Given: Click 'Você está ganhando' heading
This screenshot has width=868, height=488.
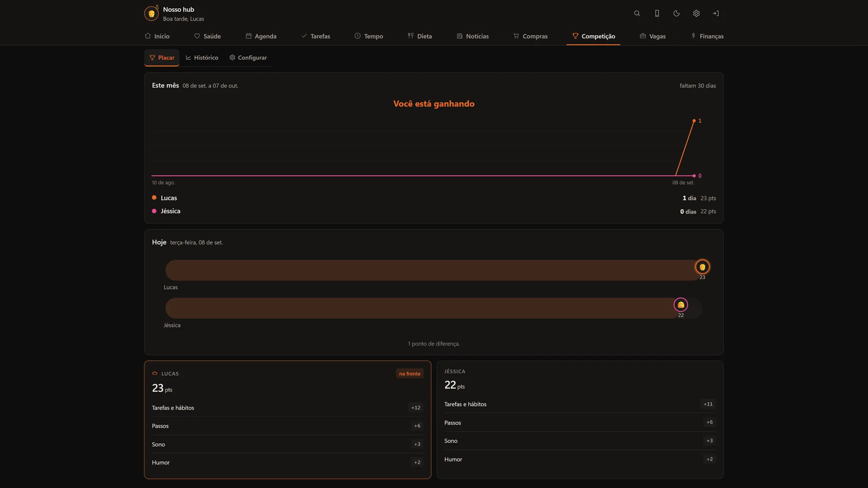Looking at the screenshot, I should click(434, 104).
